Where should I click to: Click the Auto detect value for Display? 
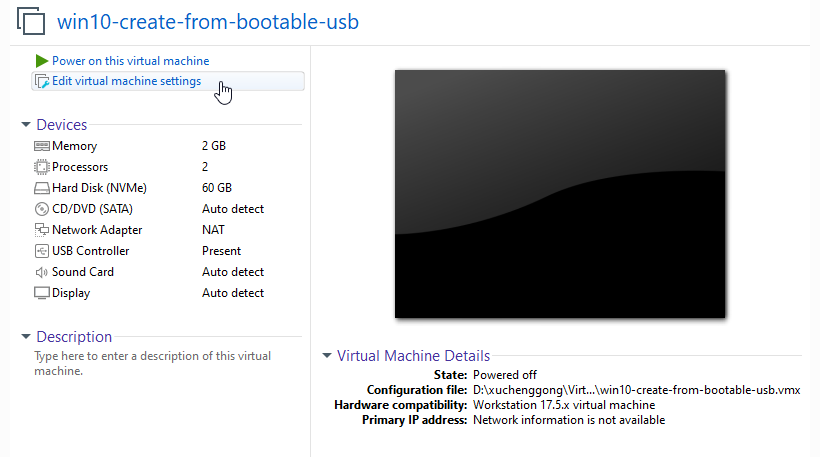[233, 293]
